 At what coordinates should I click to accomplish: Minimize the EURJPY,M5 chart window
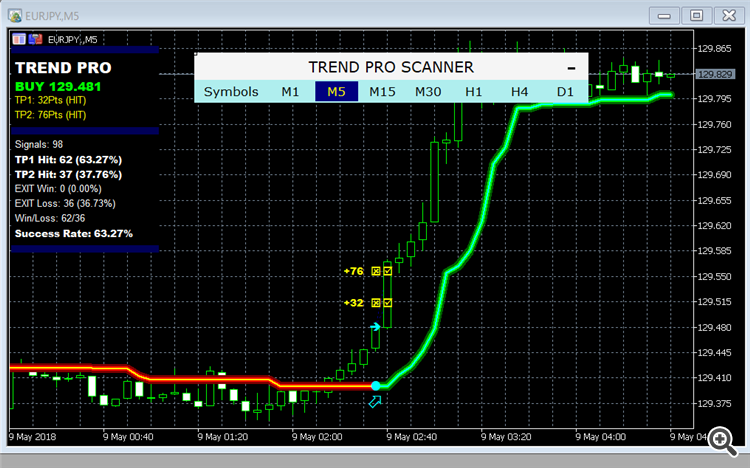(x=664, y=16)
